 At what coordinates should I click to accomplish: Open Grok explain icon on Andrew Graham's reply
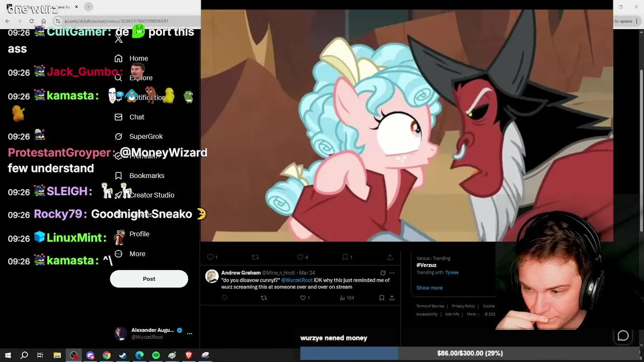pos(383,273)
